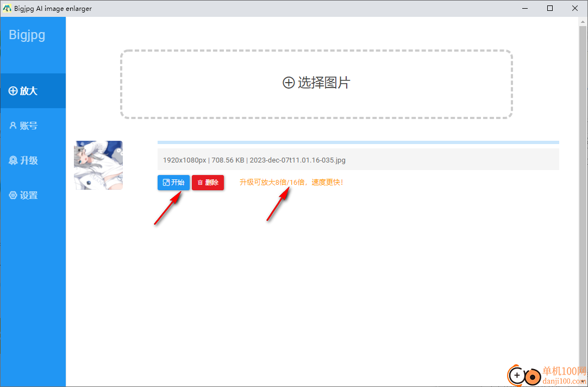The width and height of the screenshot is (588, 387).
Task: Open the 账号 account section in the sidebar
Action: tap(33, 126)
